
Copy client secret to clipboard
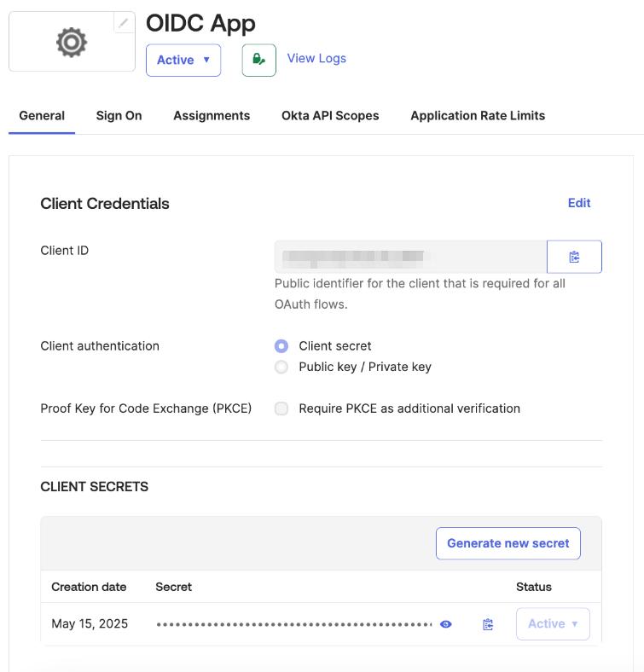click(x=488, y=624)
